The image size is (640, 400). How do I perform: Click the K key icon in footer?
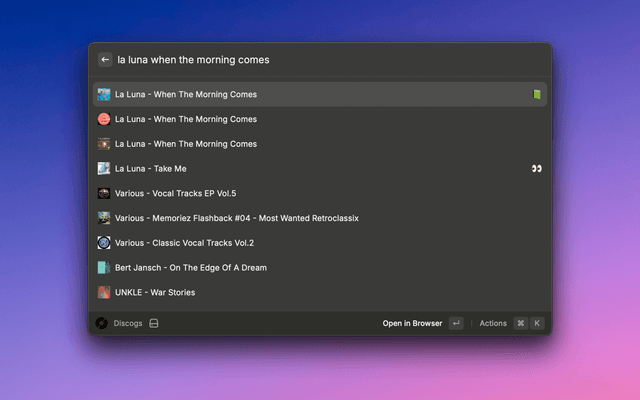[537, 323]
